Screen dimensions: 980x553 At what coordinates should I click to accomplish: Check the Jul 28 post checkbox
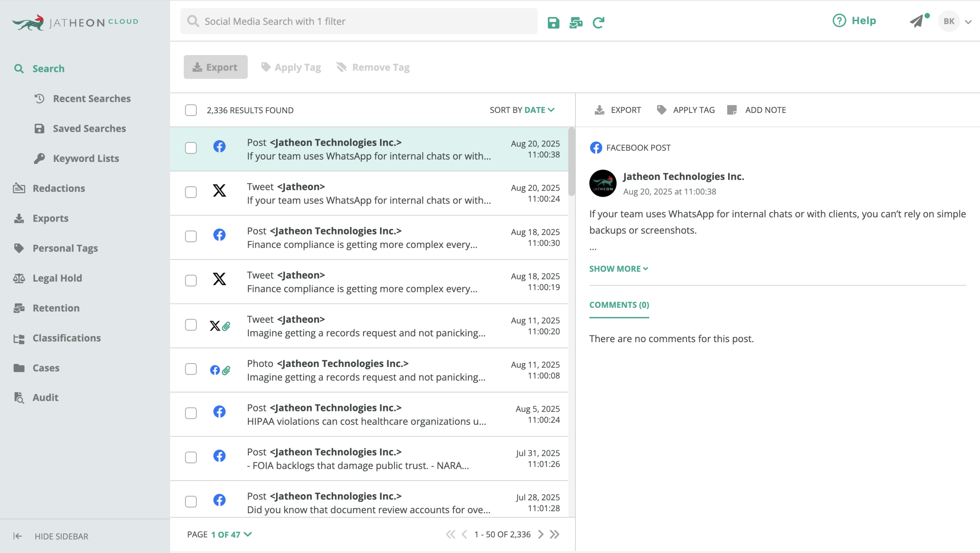point(191,501)
